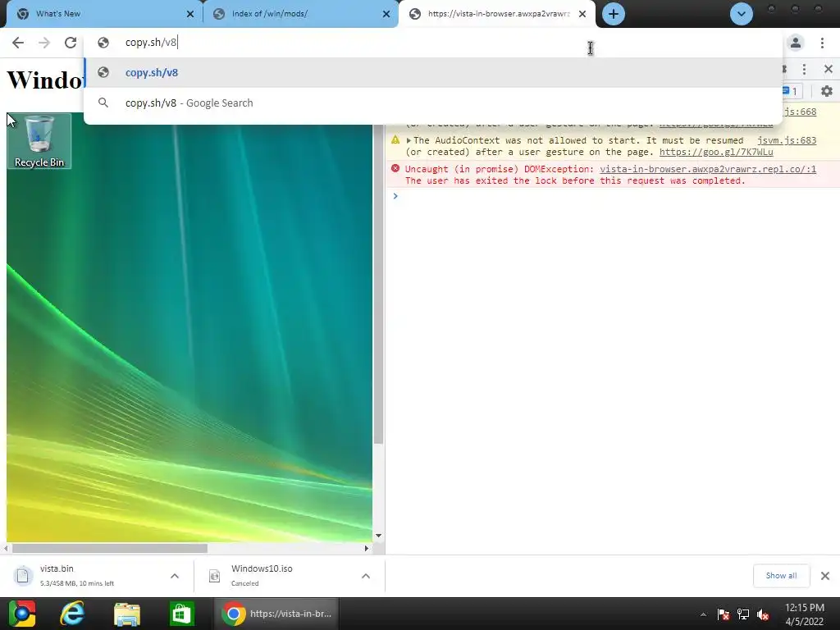Expand the AudioContext warning message

point(409,140)
